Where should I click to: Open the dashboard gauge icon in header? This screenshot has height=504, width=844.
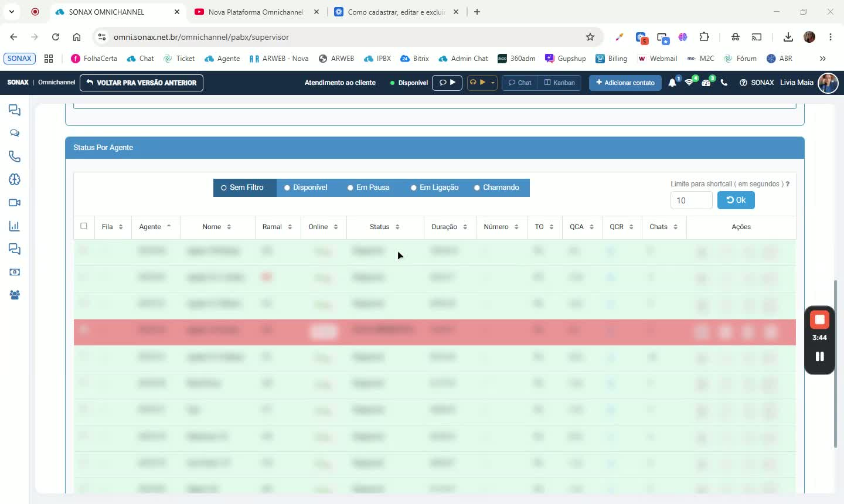[x=706, y=83]
